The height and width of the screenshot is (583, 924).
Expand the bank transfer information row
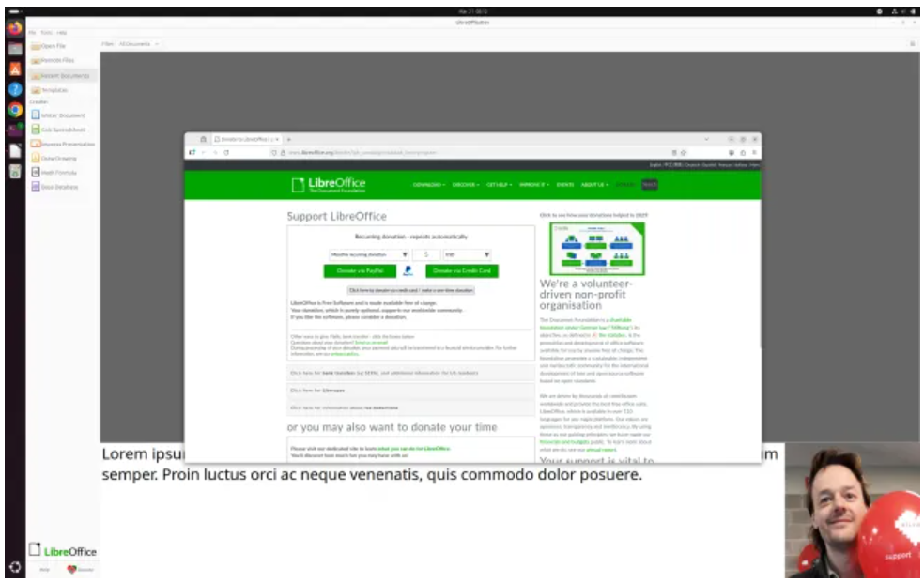click(x=410, y=373)
